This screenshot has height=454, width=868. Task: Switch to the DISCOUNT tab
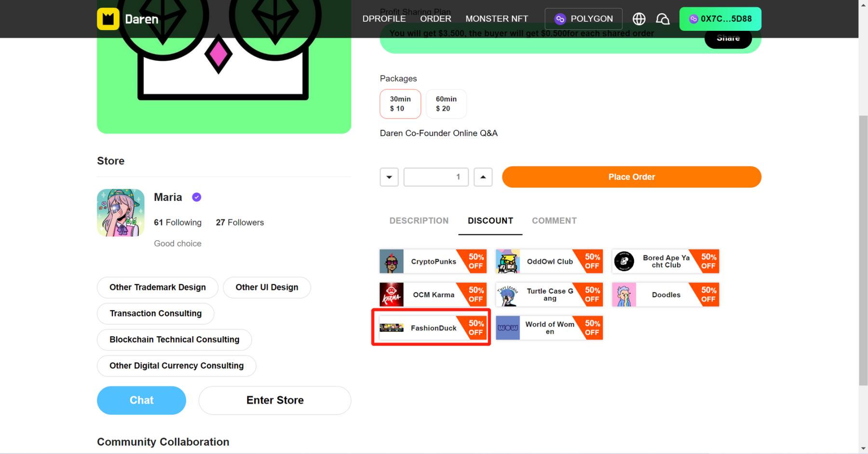490,221
